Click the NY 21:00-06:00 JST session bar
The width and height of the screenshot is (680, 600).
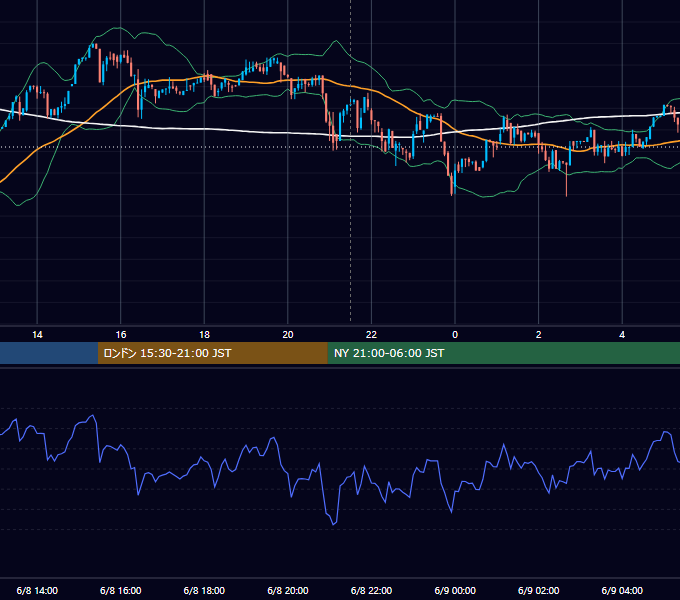503,353
